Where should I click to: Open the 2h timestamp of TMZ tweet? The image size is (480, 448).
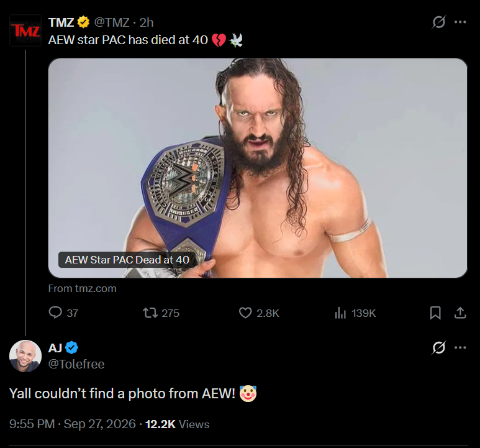pyautogui.click(x=147, y=22)
